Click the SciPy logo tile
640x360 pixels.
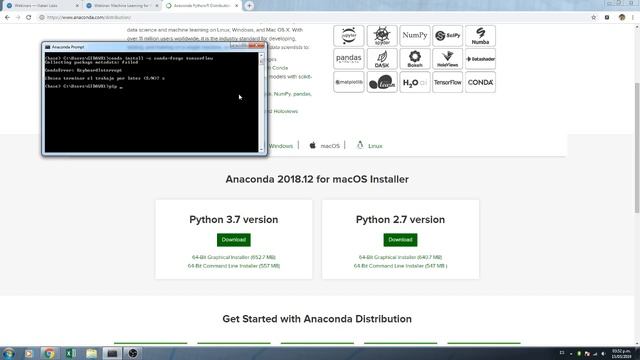click(x=447, y=36)
